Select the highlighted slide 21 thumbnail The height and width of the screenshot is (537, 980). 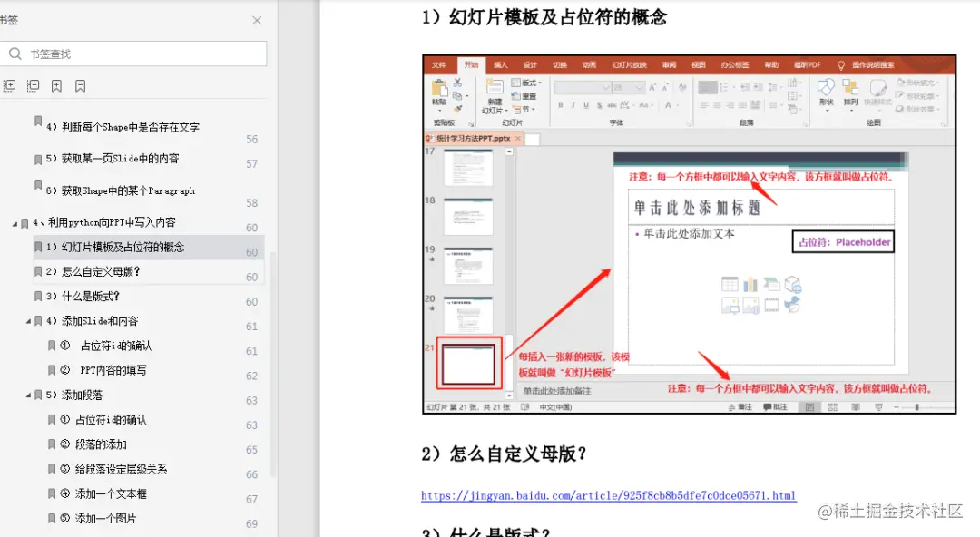pos(468,362)
